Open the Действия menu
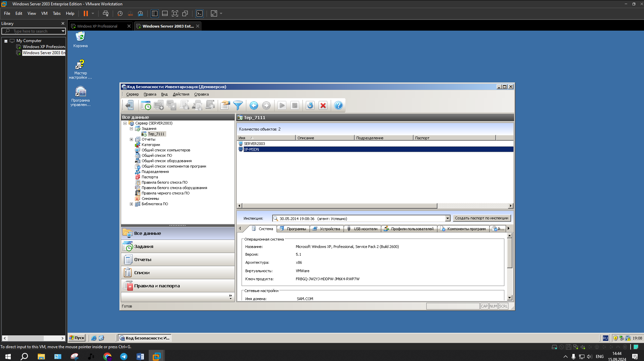 [181, 95]
